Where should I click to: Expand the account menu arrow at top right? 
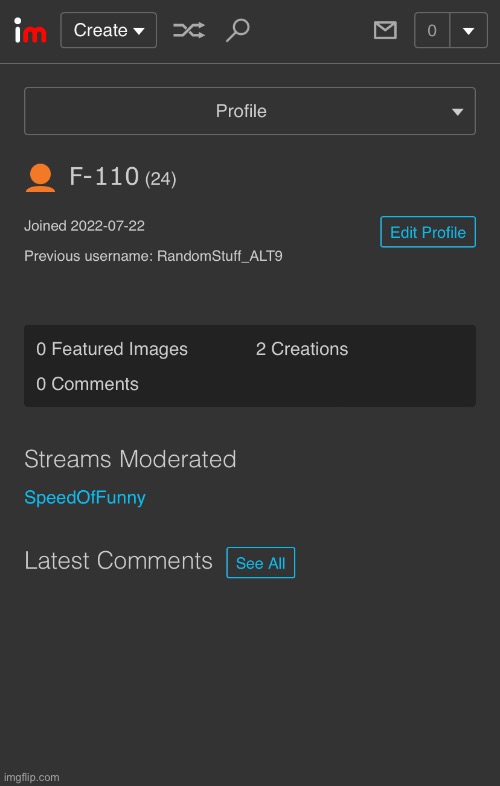point(468,31)
